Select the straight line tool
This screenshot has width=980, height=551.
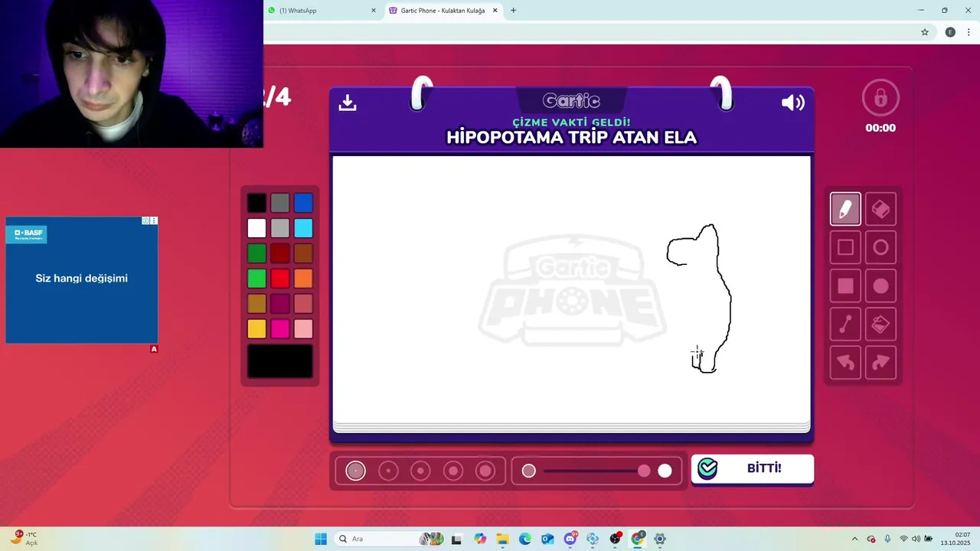pos(845,324)
